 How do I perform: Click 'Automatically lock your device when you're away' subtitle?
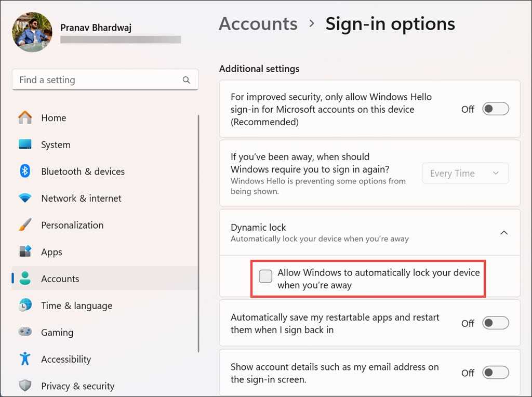point(320,239)
